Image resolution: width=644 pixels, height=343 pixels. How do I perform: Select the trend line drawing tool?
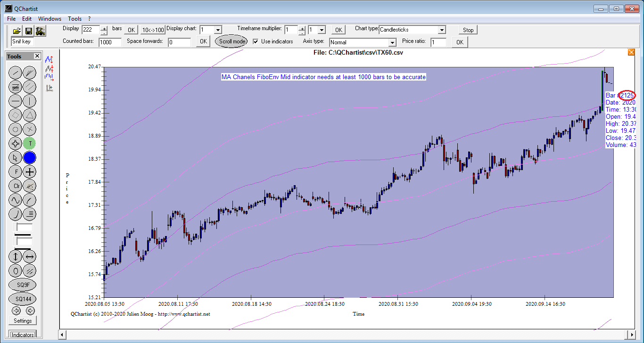pyautogui.click(x=16, y=73)
